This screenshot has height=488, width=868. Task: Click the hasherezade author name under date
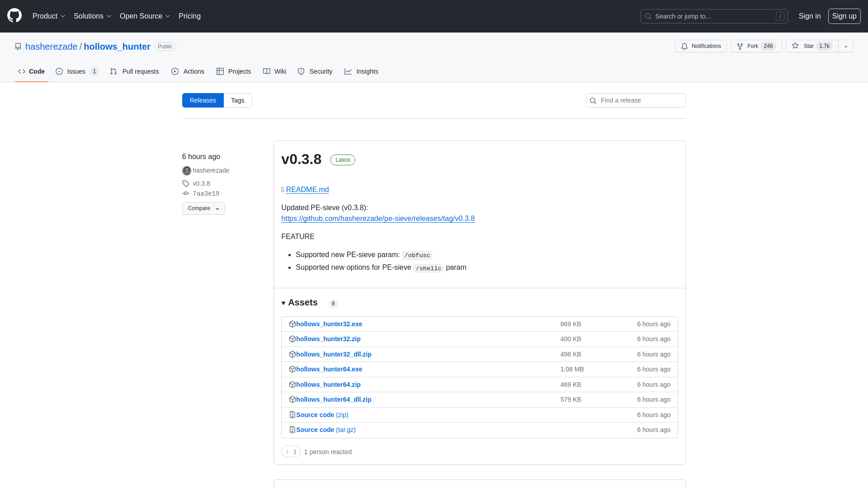click(211, 170)
